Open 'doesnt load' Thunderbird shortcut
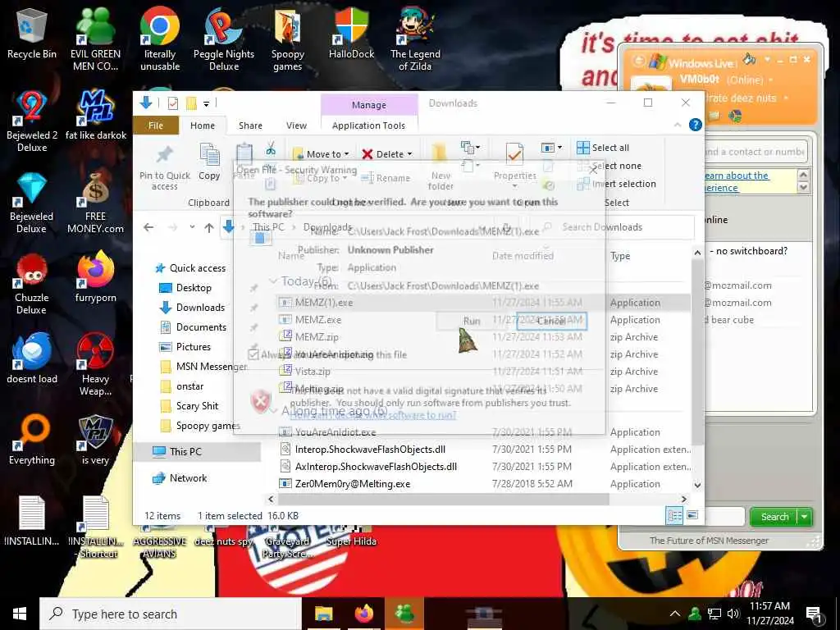Image resolution: width=840 pixels, height=630 pixels. [x=32, y=358]
